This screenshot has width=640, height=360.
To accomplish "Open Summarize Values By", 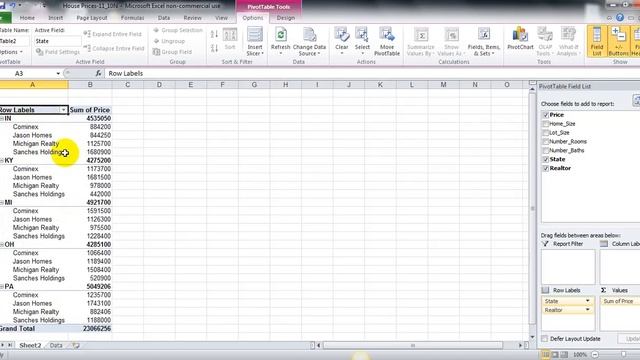I will pyautogui.click(x=421, y=41).
